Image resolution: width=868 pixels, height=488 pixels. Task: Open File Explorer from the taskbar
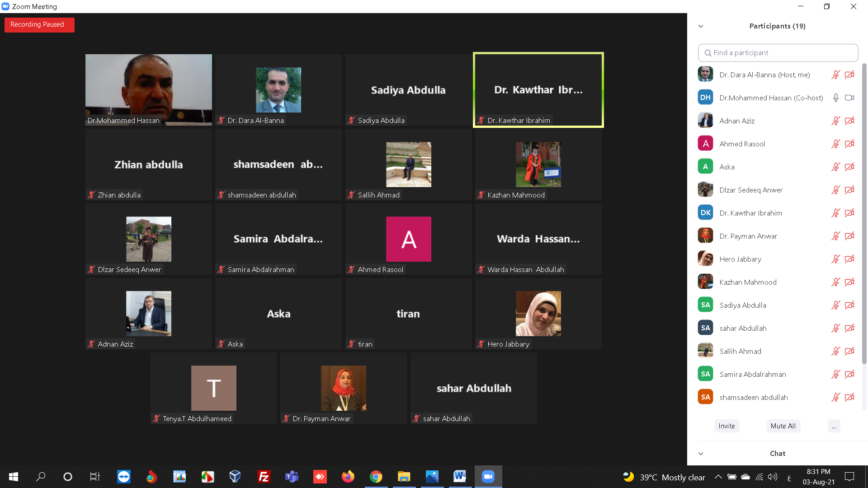click(404, 477)
